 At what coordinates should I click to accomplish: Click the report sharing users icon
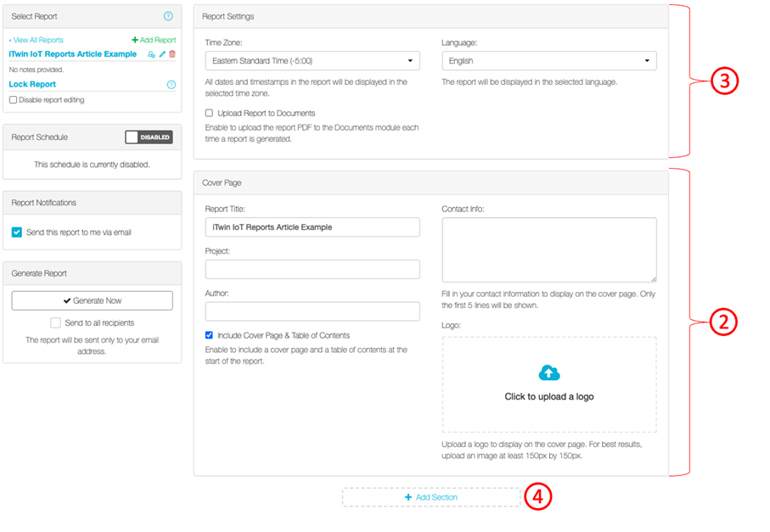tap(151, 54)
